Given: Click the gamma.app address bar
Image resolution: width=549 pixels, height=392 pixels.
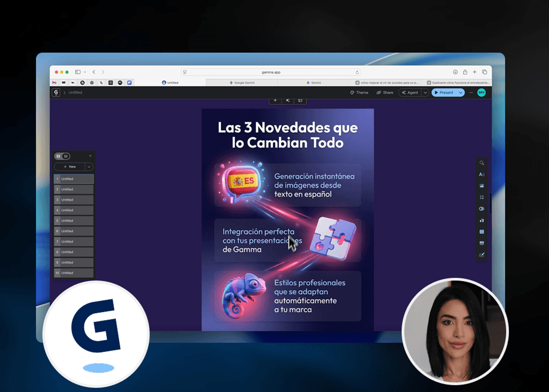Looking at the screenshot, I should 271,72.
